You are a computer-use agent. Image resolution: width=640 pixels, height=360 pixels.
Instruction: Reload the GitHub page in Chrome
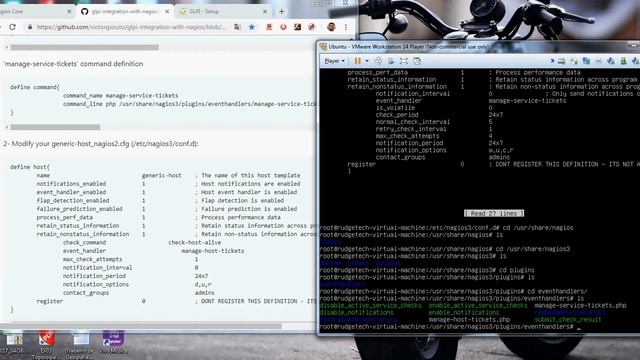pos(13,27)
